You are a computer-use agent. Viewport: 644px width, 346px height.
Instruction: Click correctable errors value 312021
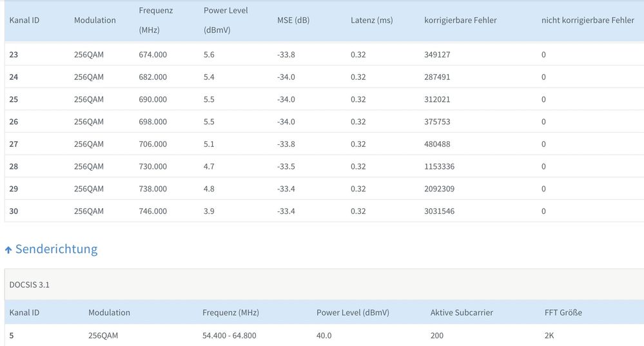click(x=437, y=99)
